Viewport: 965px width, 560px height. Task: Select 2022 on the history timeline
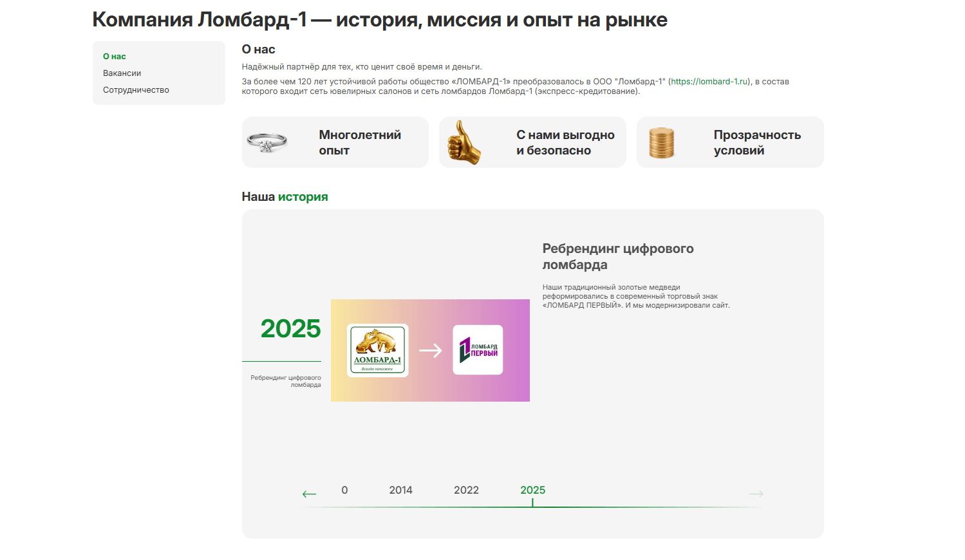click(x=466, y=490)
